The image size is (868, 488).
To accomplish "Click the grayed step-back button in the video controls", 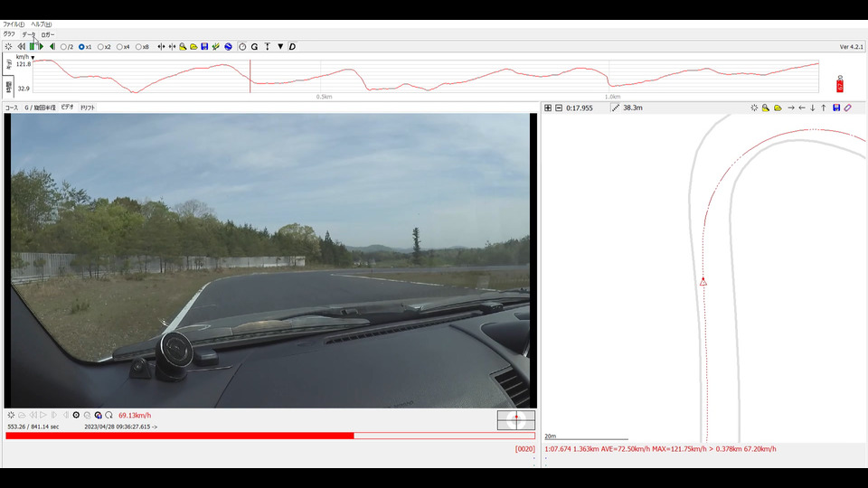I will [65, 415].
